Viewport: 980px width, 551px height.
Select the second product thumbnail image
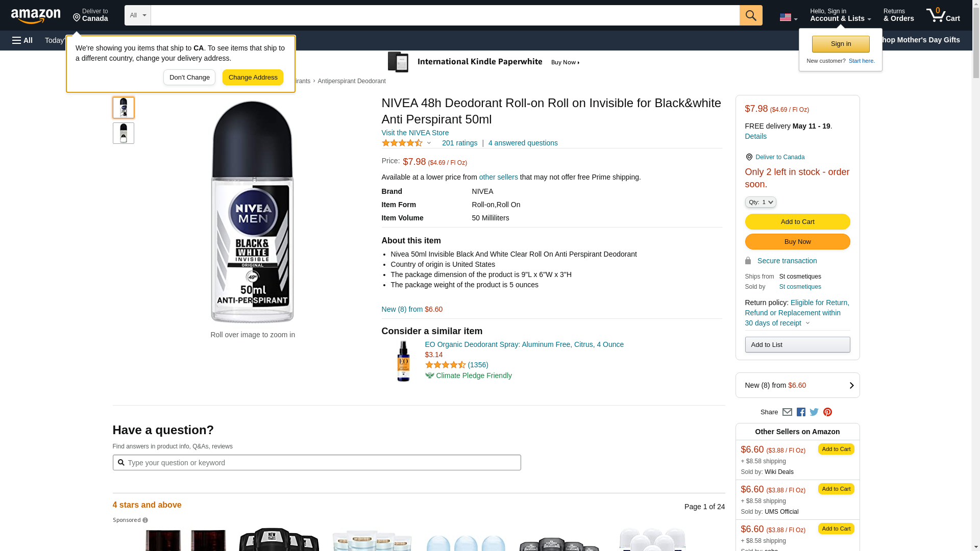pyautogui.click(x=124, y=133)
